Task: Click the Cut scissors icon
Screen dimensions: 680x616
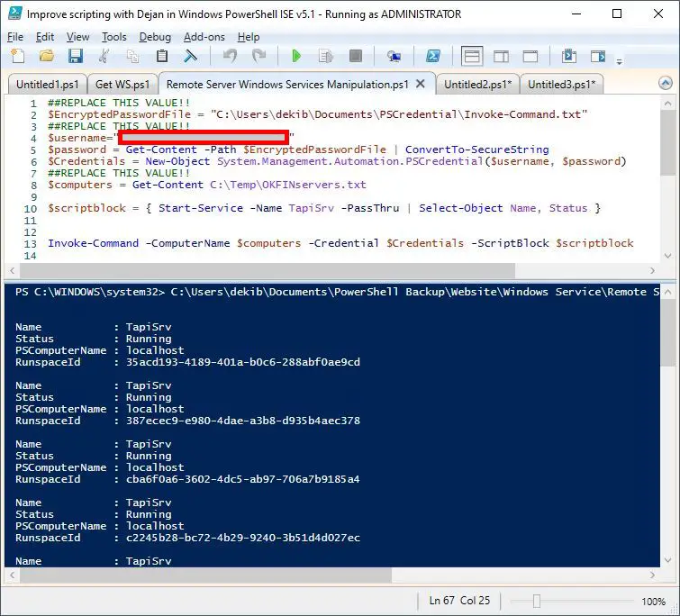Action: point(104,57)
